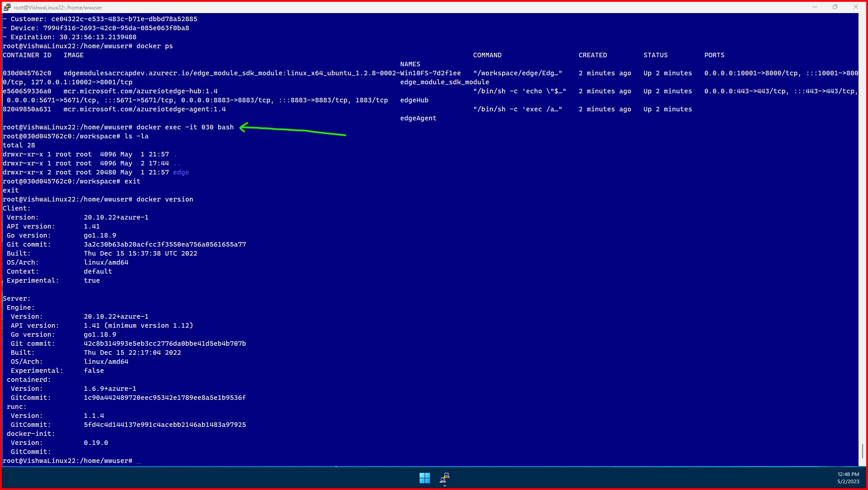Click the edgeHub container name
This screenshot has width=868, height=490.
point(414,100)
